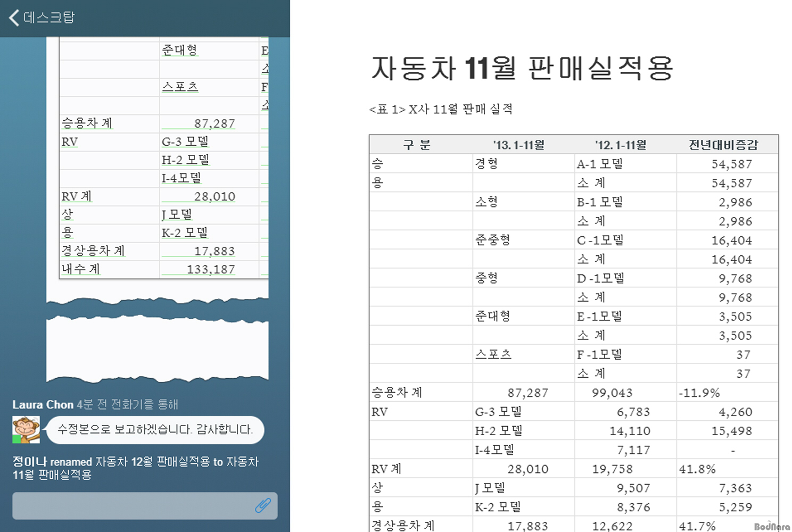Image resolution: width=792 pixels, height=532 pixels.
Task: Select message bubble '수정본으로 보고하겠습니다. 감사합니다.'
Action: pyautogui.click(x=155, y=430)
